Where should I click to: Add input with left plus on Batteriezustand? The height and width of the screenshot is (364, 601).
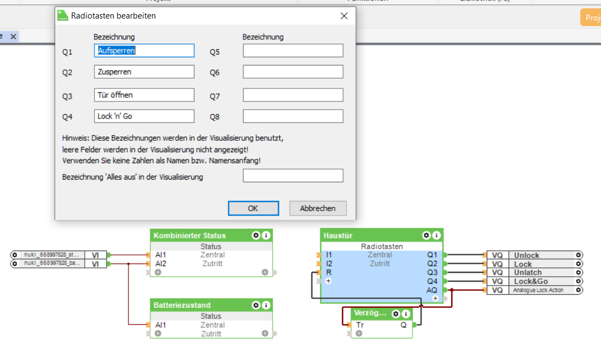pos(158,333)
